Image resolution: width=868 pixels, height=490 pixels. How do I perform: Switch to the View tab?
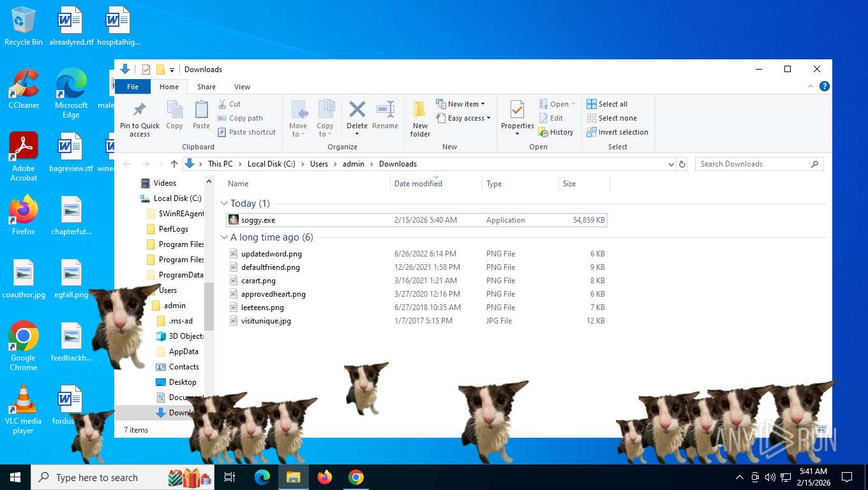click(x=242, y=87)
